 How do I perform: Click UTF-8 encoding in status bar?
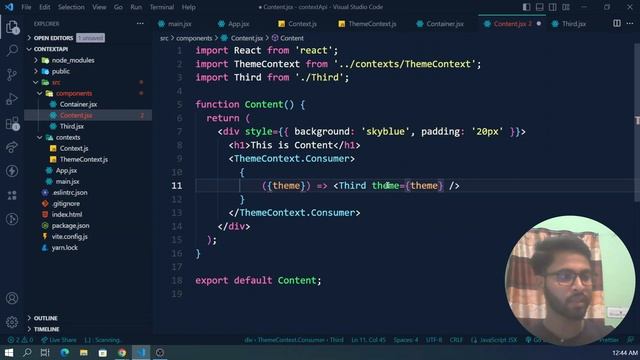(434, 340)
